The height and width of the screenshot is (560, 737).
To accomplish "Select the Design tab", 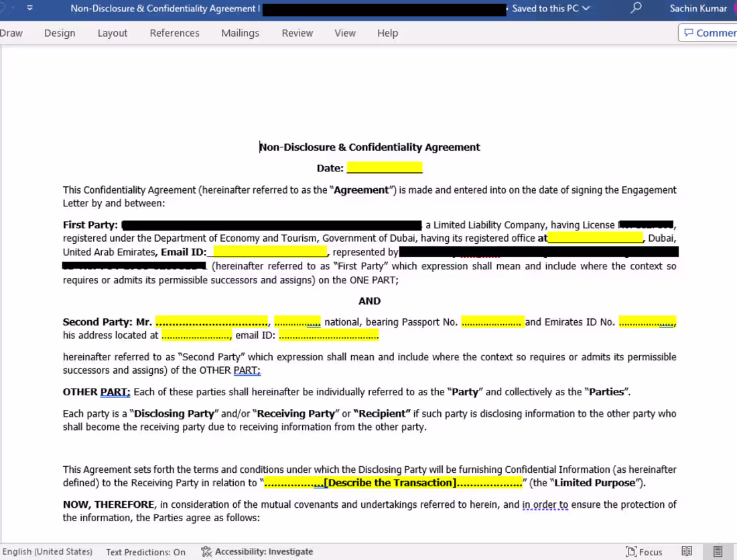I will pyautogui.click(x=60, y=33).
